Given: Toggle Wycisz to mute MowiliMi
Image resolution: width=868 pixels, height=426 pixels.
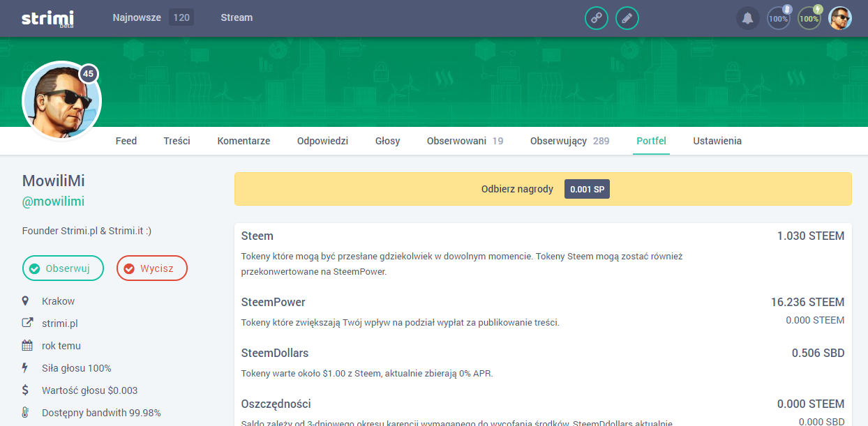Looking at the screenshot, I should point(152,268).
